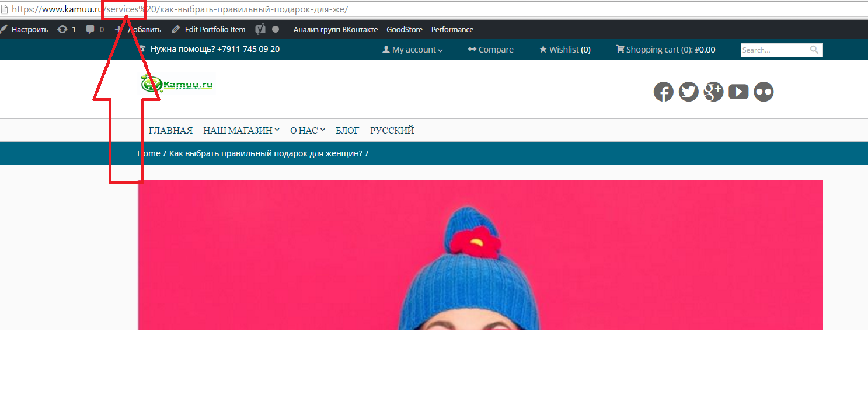Click the search magnifier icon
868x419 pixels.
click(814, 50)
